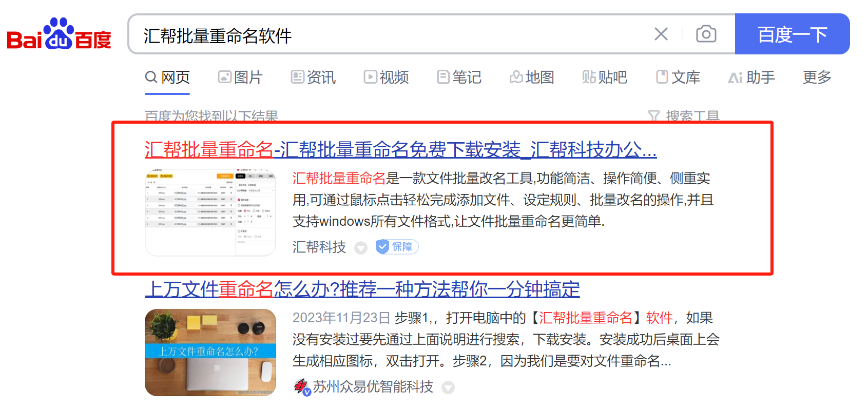Switch to the 图片 tab
Image resolution: width=868 pixels, height=409 pixels.
pos(240,77)
